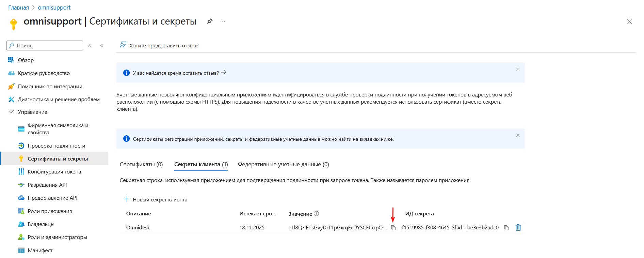Click the key icon beside Сертификаты и секреты
The height and width of the screenshot is (258, 644).
[x=21, y=159]
